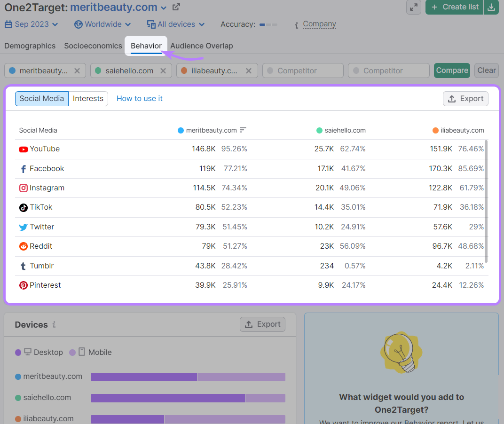Click the sort icon on meritbeauty.com column
Image resolution: width=504 pixels, height=424 pixels.
(x=243, y=130)
